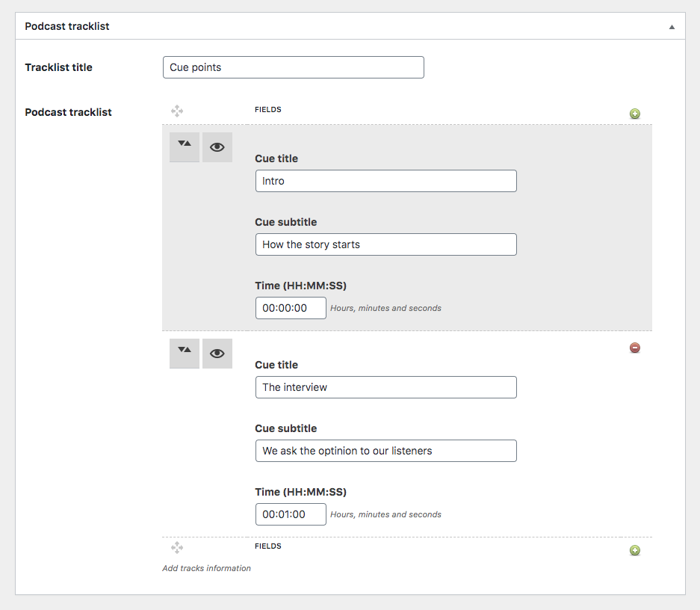Click the sort arrows icon on interview cue
The image size is (700, 610).
point(185,354)
